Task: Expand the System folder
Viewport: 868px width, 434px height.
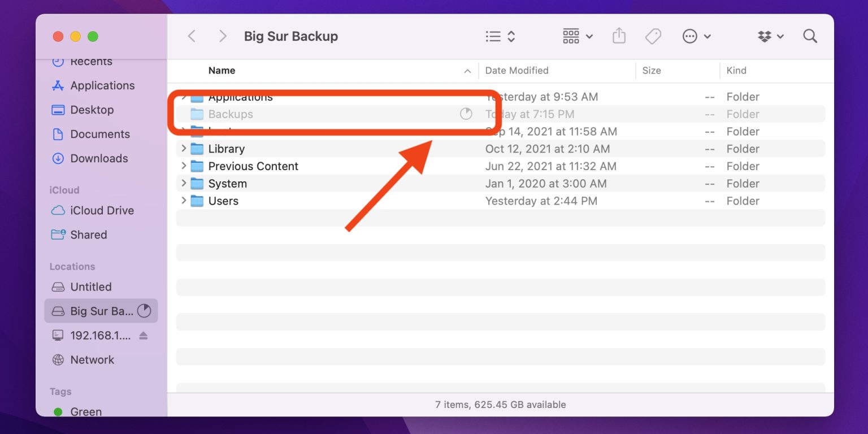Action: 183,183
